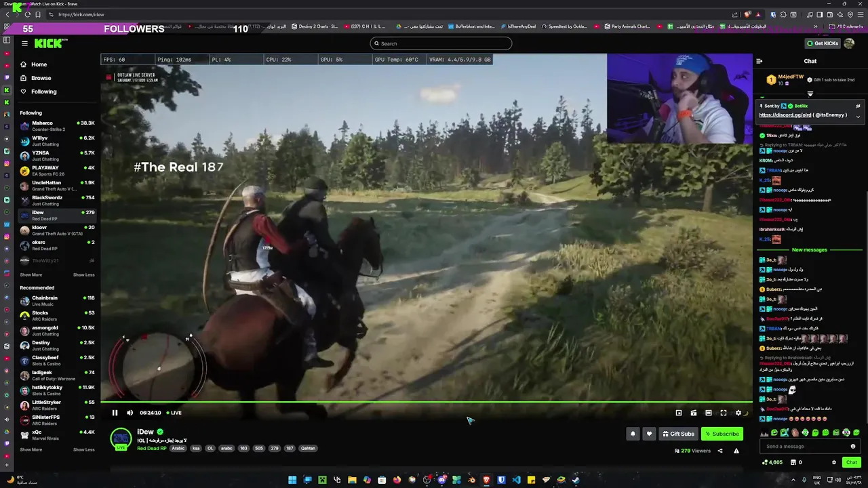This screenshot has height=488, width=868.
Task: Enter fullscreen mode on the player
Action: coord(724,413)
